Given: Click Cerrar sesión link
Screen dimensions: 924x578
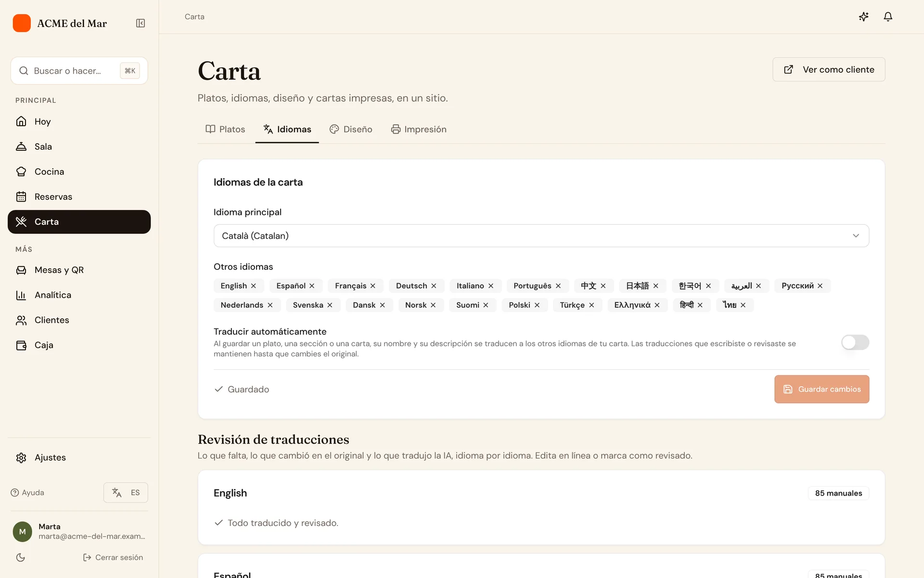Looking at the screenshot, I should pyautogui.click(x=113, y=557).
